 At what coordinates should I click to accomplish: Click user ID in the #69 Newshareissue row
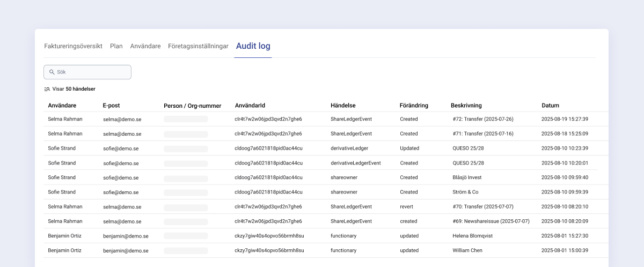coord(268,221)
